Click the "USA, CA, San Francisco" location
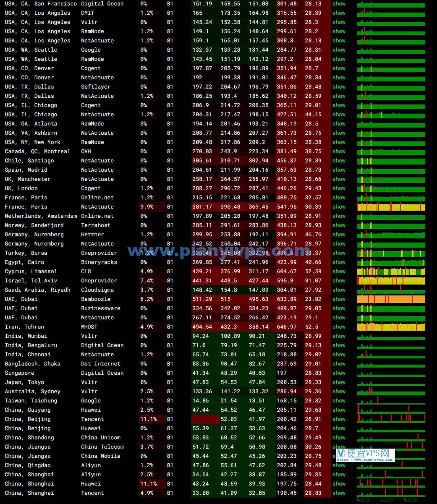This screenshot has height=504, width=437. click(41, 4)
